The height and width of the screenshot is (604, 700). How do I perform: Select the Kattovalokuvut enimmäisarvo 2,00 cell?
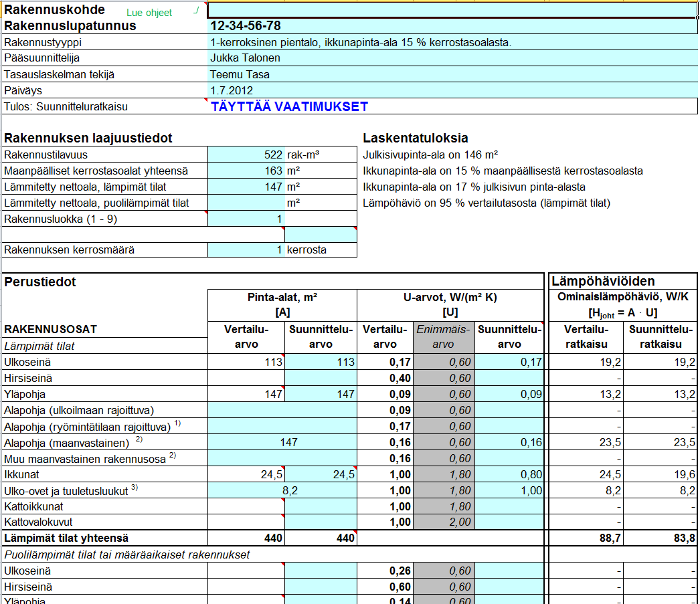click(444, 522)
